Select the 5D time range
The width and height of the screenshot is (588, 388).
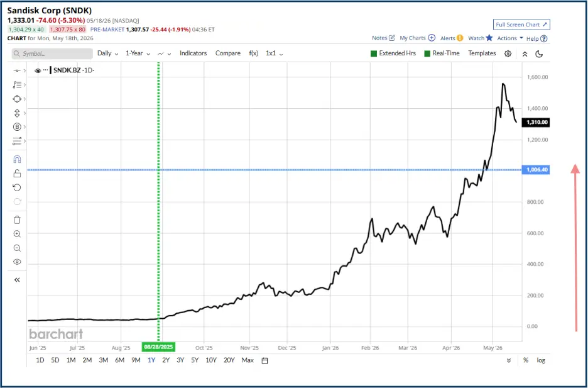(x=55, y=360)
